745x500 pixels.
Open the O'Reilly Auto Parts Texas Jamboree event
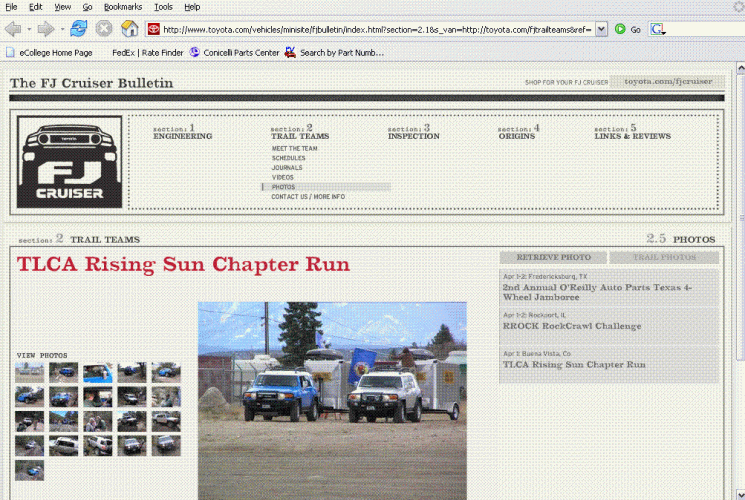pos(609,288)
